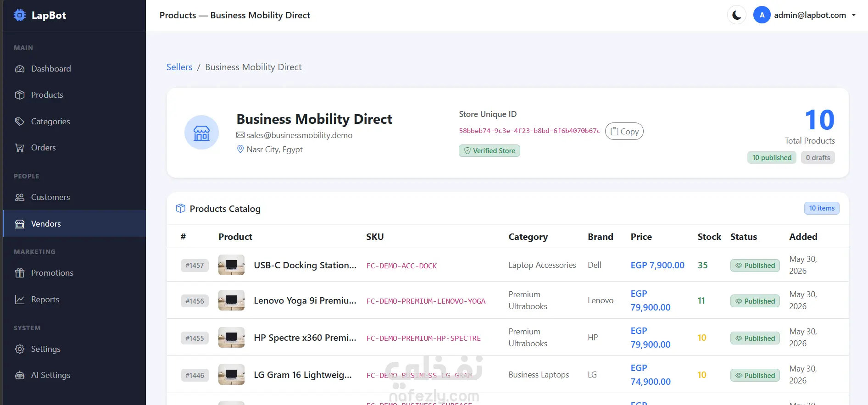Click the Products Catalog box icon
Image resolution: width=868 pixels, height=405 pixels.
(181, 209)
